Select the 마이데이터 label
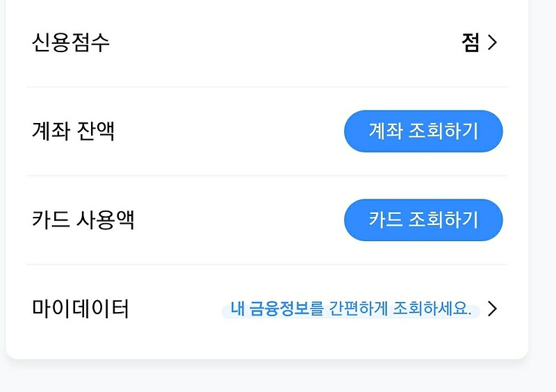 coord(80,309)
